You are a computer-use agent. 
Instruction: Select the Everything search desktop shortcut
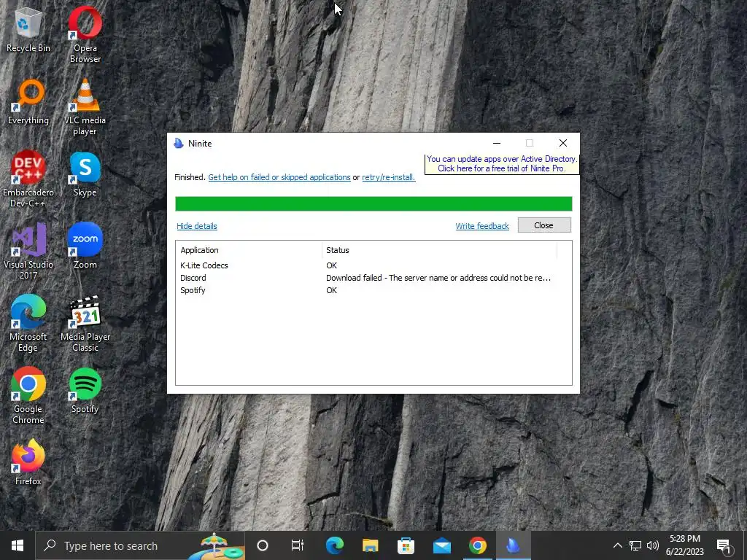28,102
